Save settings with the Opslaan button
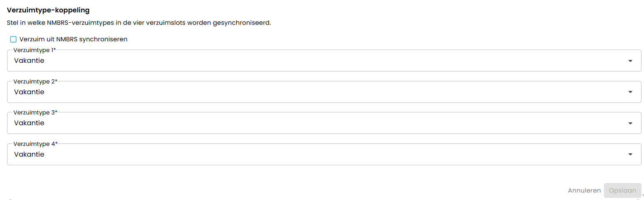 tap(622, 190)
